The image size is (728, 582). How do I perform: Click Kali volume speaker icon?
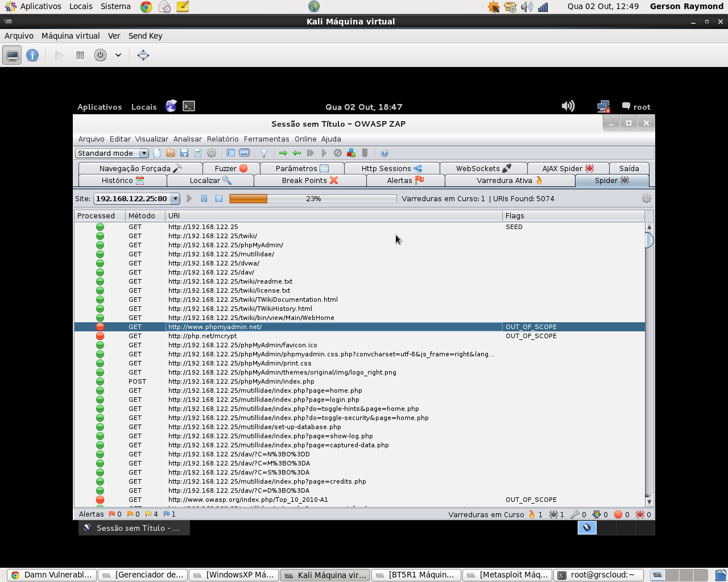point(568,106)
